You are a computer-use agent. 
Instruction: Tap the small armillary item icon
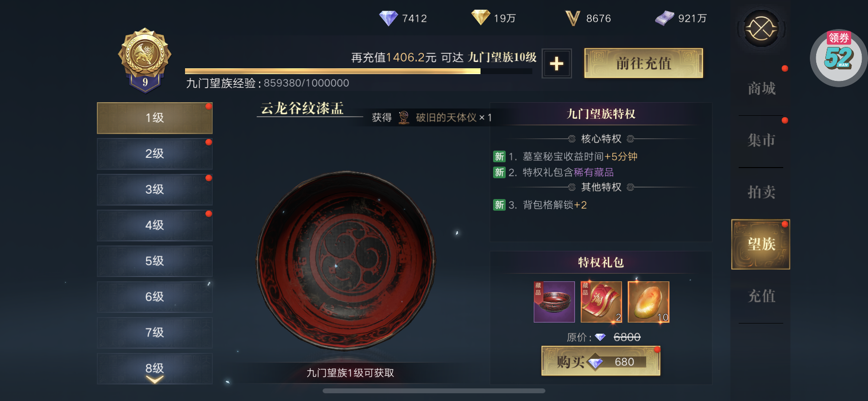coord(403,118)
